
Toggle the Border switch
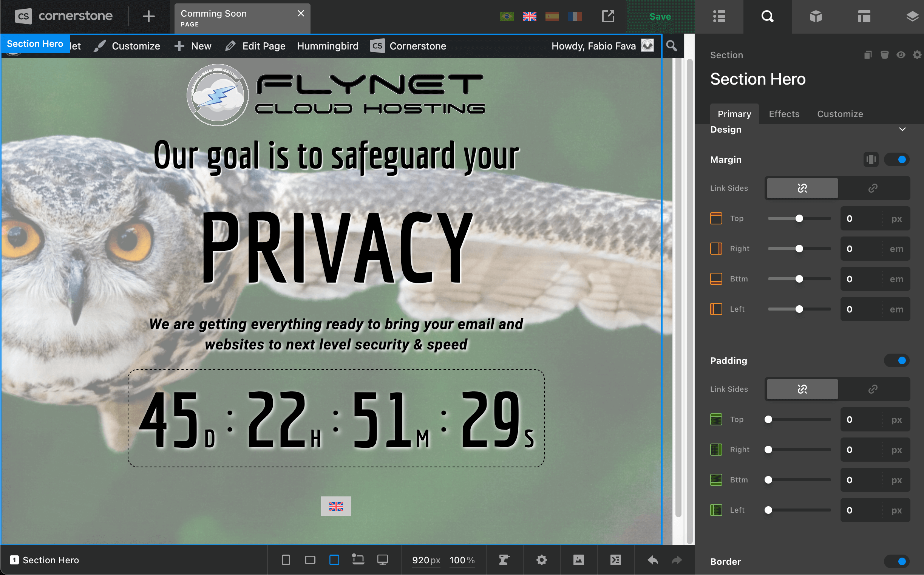(x=897, y=561)
